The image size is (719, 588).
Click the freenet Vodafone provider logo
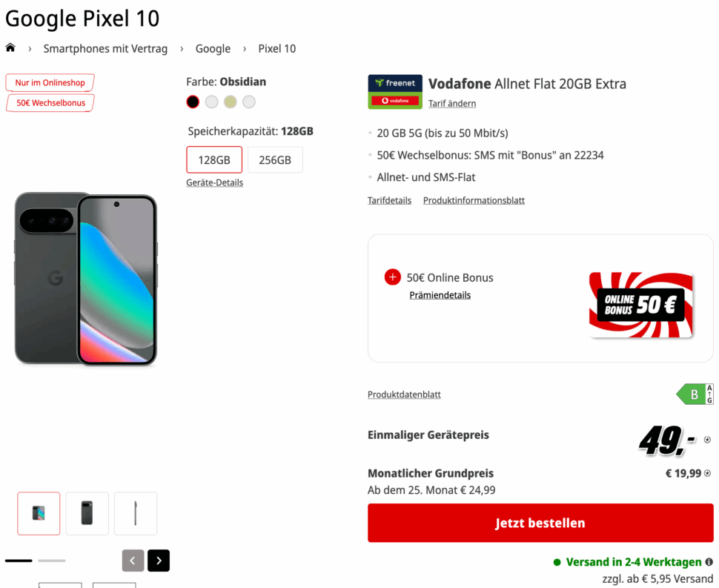pyautogui.click(x=394, y=91)
